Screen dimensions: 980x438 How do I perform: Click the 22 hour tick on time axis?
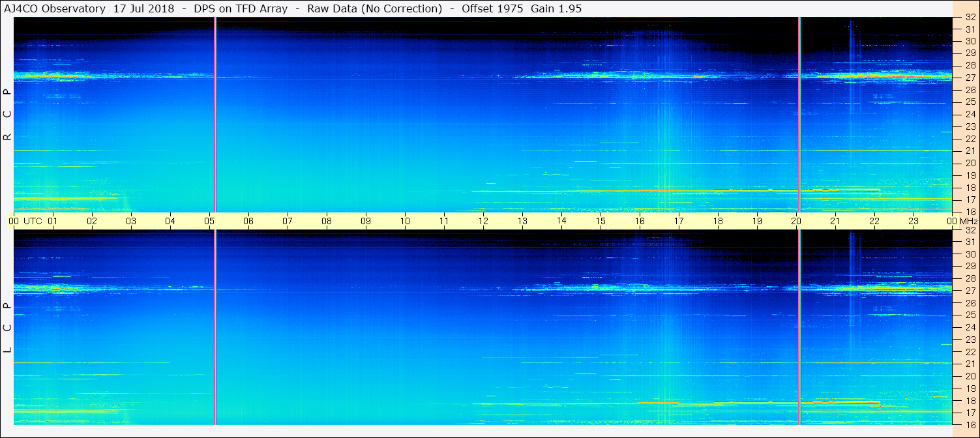874,221
